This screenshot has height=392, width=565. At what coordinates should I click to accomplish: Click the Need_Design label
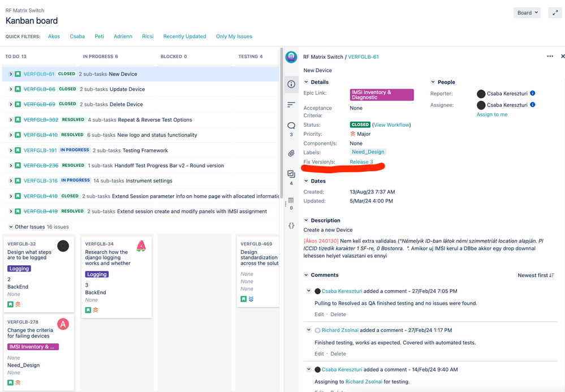pyautogui.click(x=368, y=152)
